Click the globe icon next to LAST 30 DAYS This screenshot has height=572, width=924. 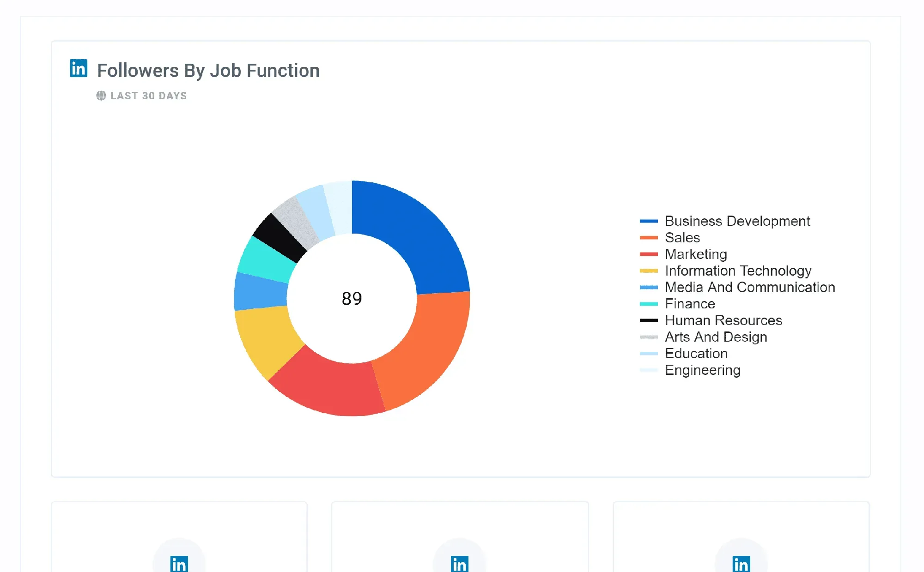(x=101, y=96)
